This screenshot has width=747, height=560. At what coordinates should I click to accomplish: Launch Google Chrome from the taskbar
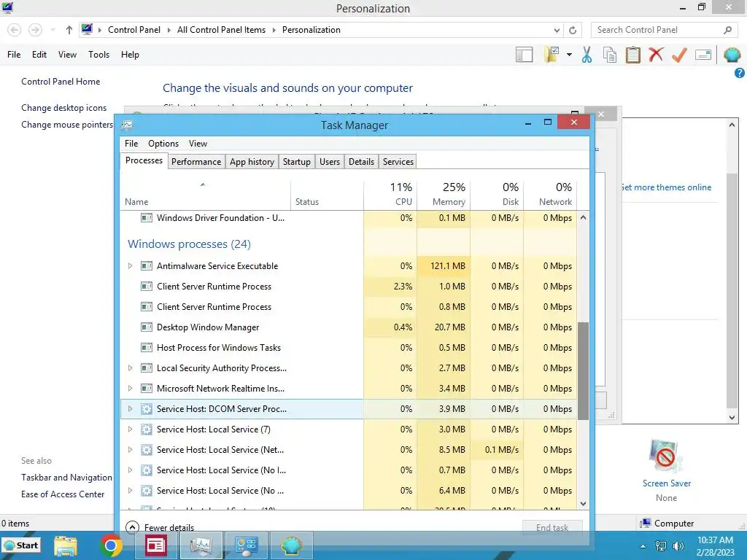pos(111,545)
